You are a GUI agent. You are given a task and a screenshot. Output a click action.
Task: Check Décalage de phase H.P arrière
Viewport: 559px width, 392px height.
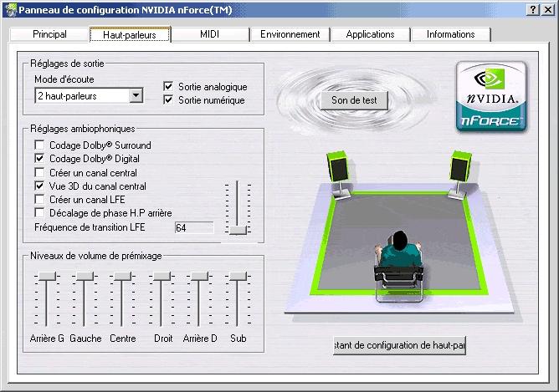(x=39, y=213)
